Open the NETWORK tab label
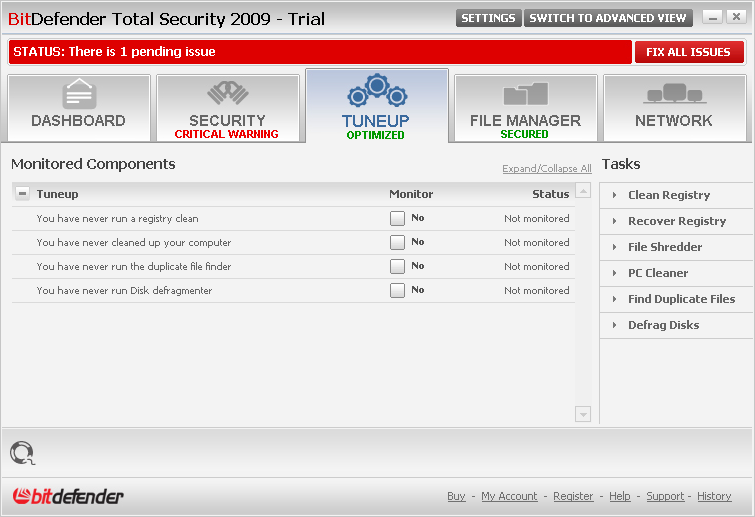 [x=674, y=120]
